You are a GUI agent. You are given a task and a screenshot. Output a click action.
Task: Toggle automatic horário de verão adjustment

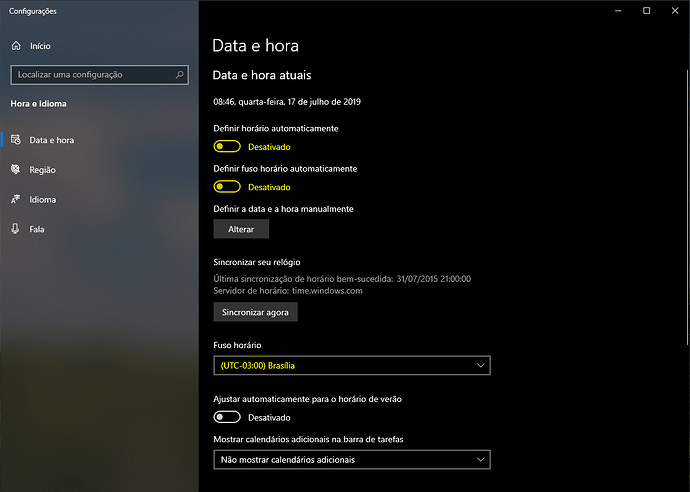pos(227,417)
